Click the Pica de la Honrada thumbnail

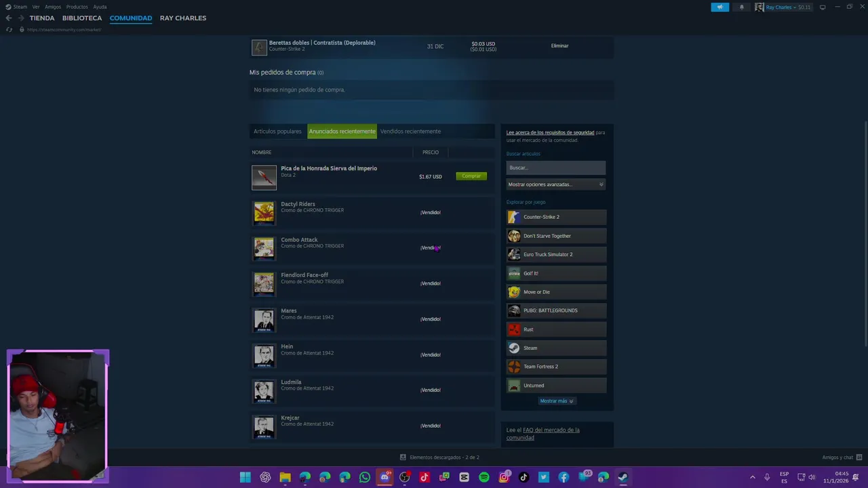tap(264, 178)
